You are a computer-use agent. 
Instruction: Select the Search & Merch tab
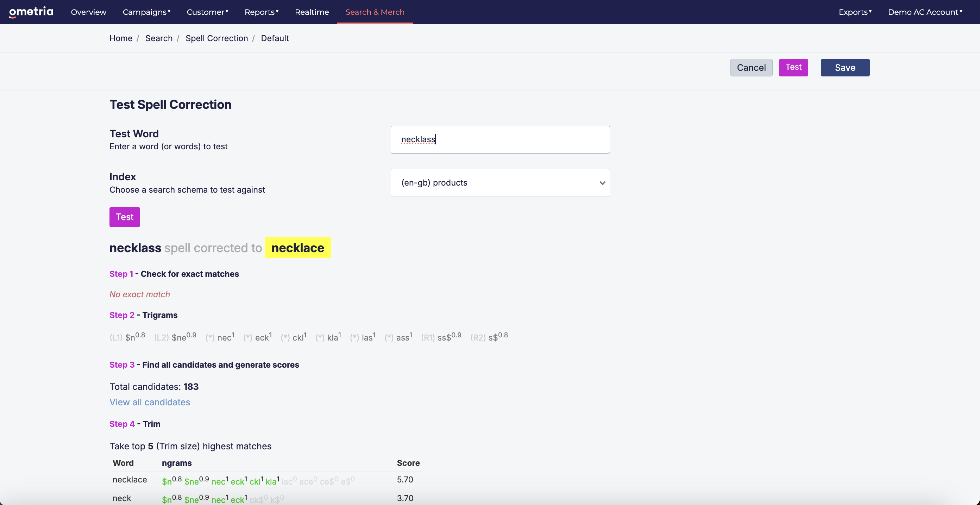coord(375,12)
